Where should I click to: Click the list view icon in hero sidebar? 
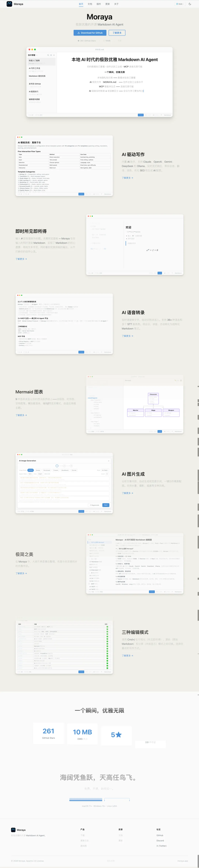tap(51, 55)
